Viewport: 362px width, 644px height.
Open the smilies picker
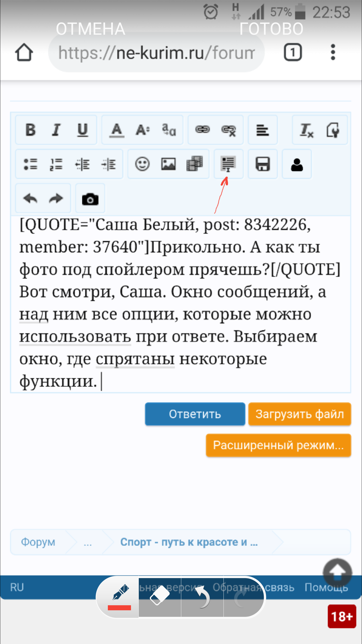coord(142,164)
